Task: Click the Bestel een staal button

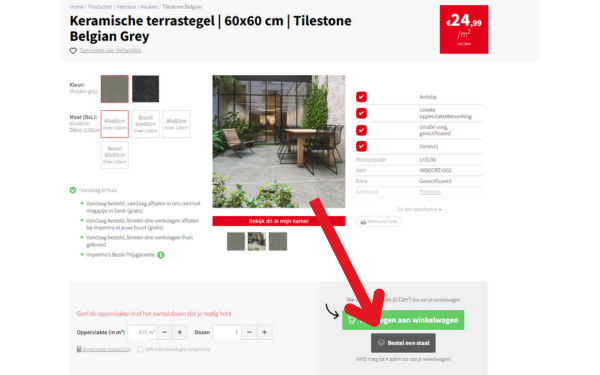Action: [403, 343]
